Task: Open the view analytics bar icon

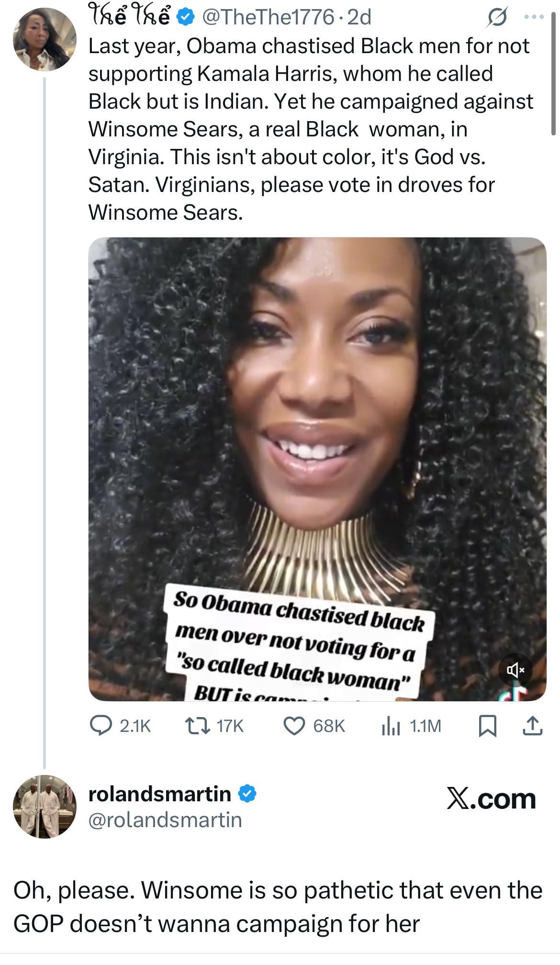Action: 390,727
